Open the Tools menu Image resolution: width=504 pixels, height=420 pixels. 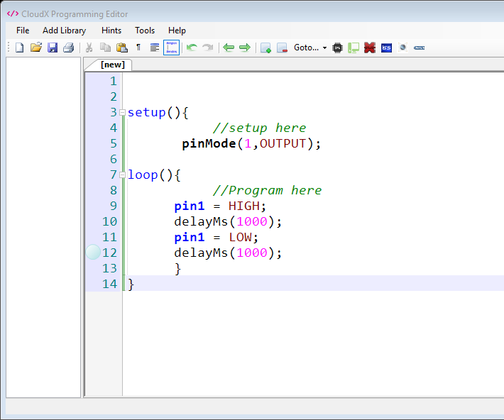[145, 31]
